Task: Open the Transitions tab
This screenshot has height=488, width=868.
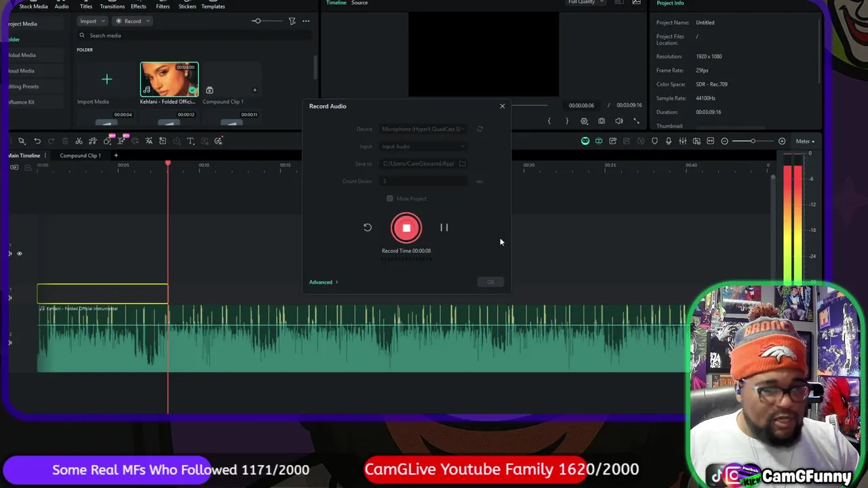Action: pos(112,6)
